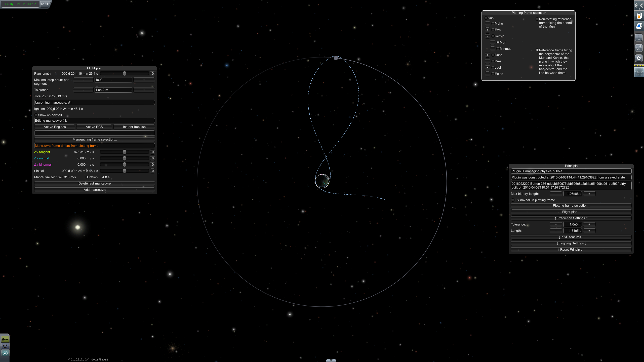Screen dimensions: 644x362
Task: Switch to Instant Impulse mode
Action: tap(134, 127)
